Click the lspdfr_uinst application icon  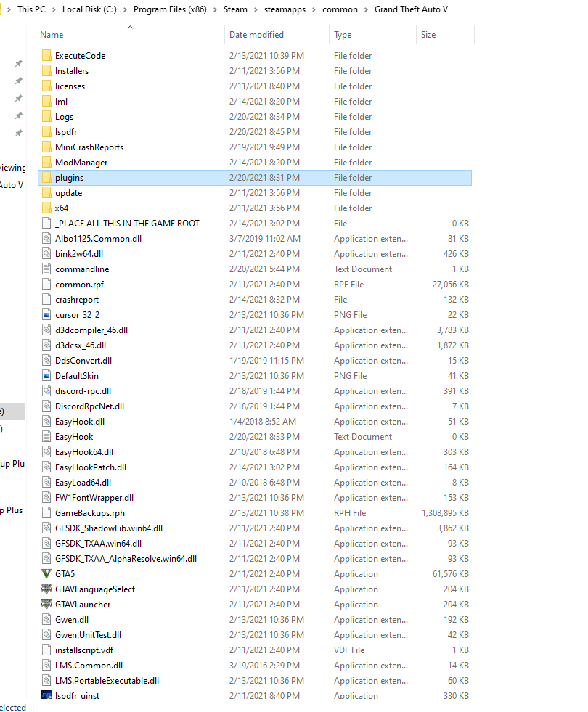click(x=46, y=695)
